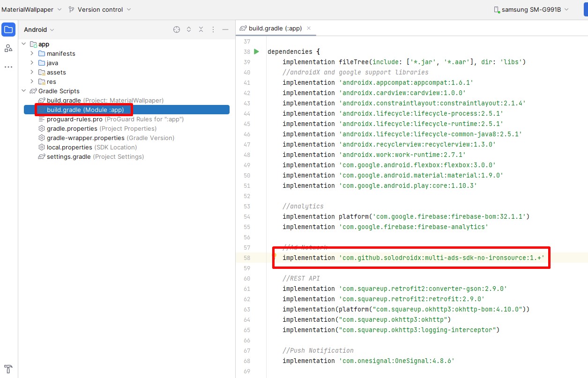
Task: Select build.gradle (Module :app) file
Action: point(127,110)
